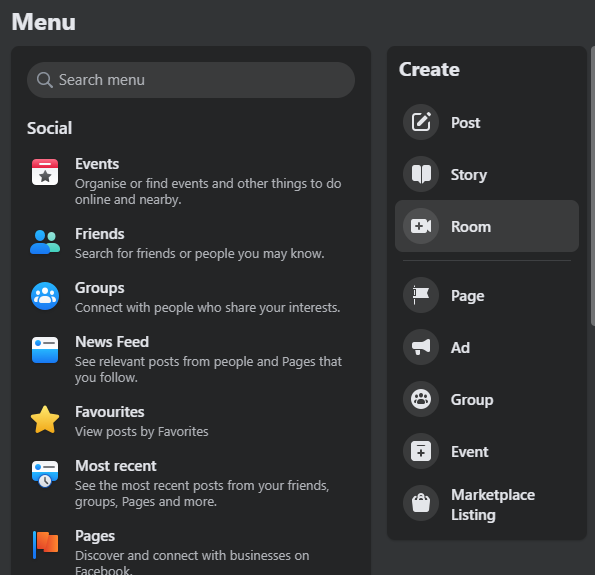The height and width of the screenshot is (575, 595).
Task: Choose Page label in Create panel
Action: pos(468,296)
